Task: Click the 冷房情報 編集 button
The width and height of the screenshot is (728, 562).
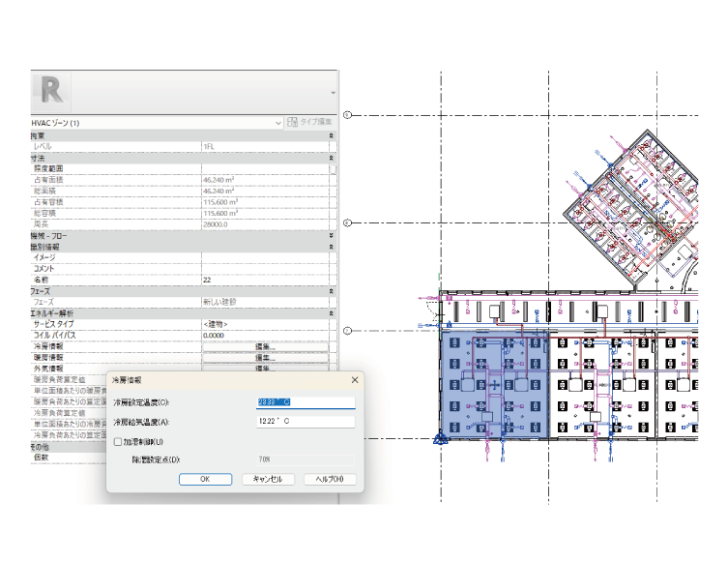Action: coord(265,346)
